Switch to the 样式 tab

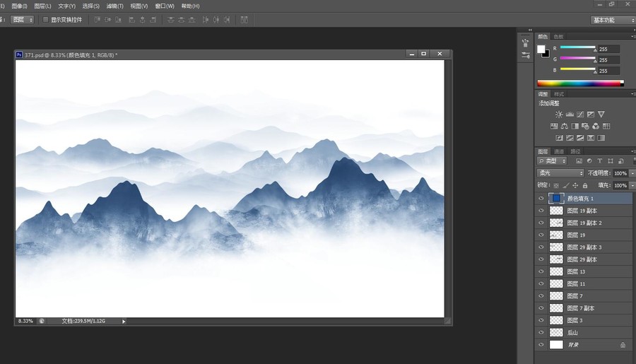559,94
